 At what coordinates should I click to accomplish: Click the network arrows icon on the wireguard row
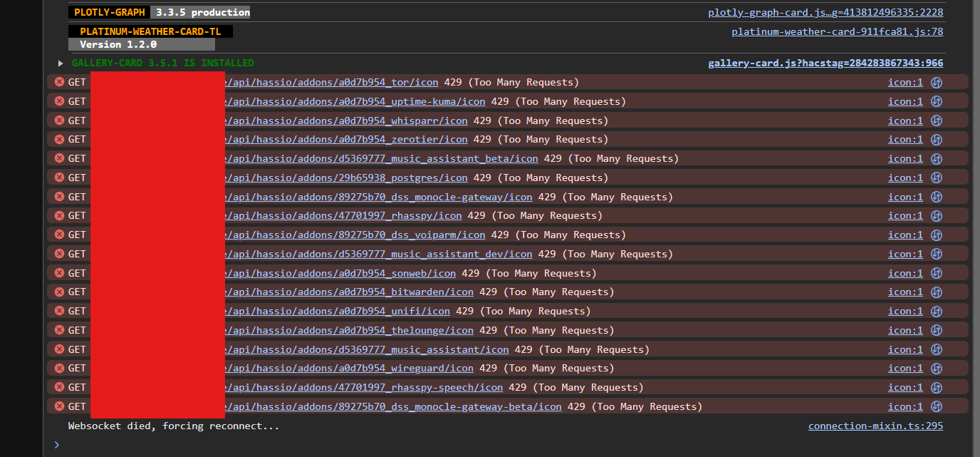point(937,368)
